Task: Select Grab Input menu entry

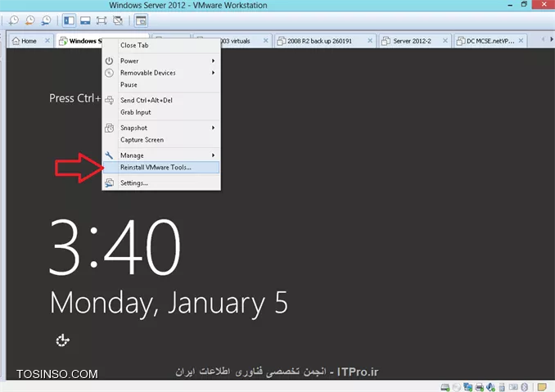Action: 161,112
